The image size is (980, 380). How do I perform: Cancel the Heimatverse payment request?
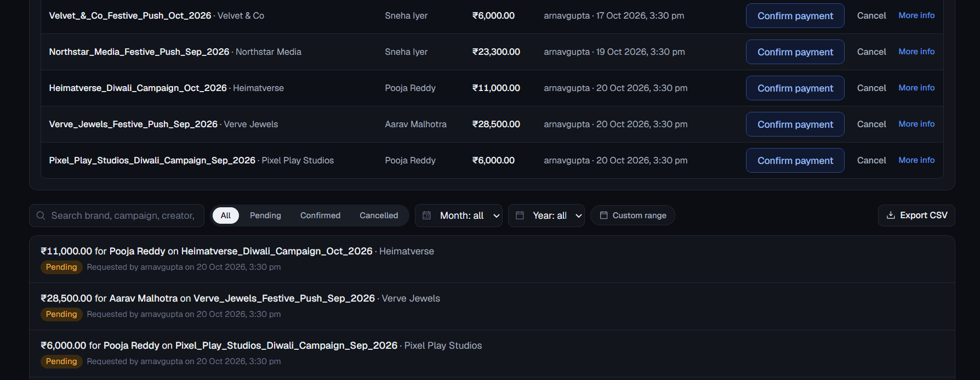click(x=871, y=88)
